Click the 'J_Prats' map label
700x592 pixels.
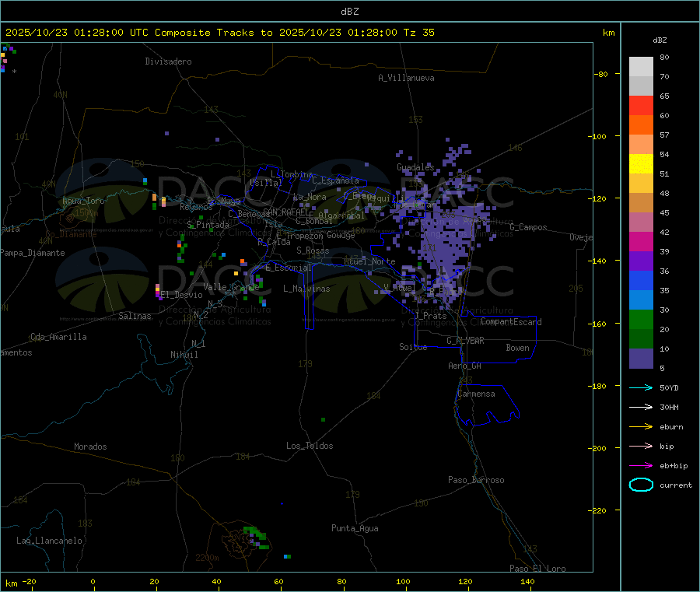[430, 316]
